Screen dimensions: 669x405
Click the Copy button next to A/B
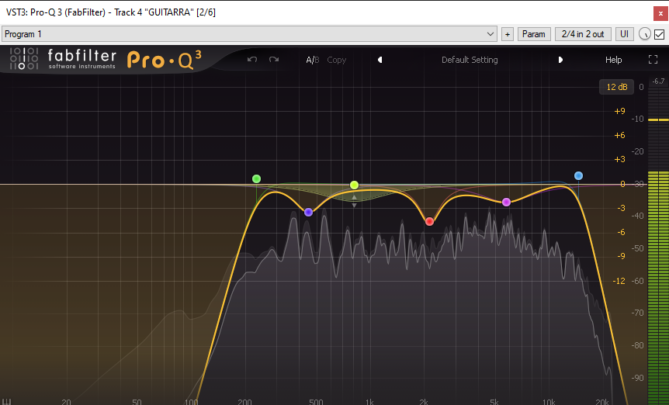pyautogui.click(x=336, y=60)
